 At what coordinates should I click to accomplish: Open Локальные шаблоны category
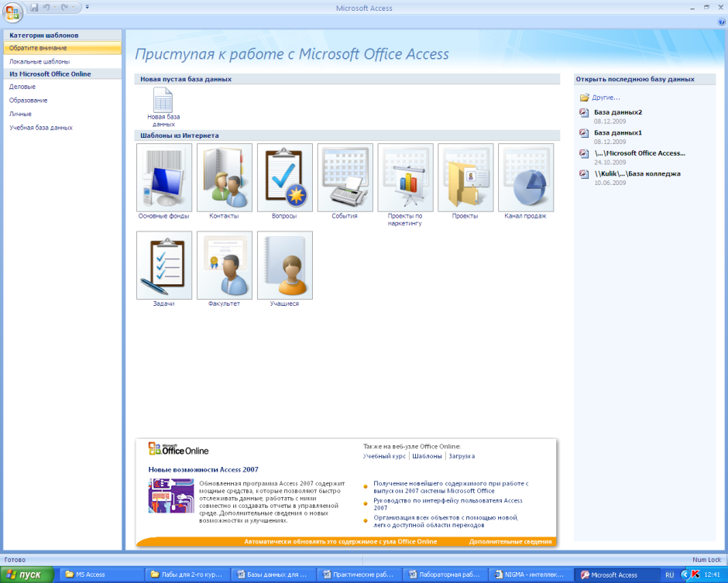62,61
